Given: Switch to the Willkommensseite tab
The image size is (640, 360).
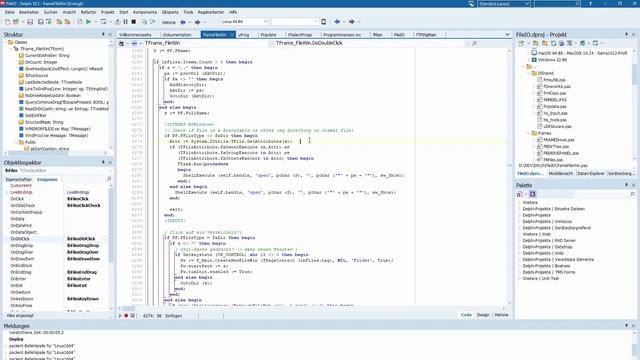Looking at the screenshot, I should point(135,35).
